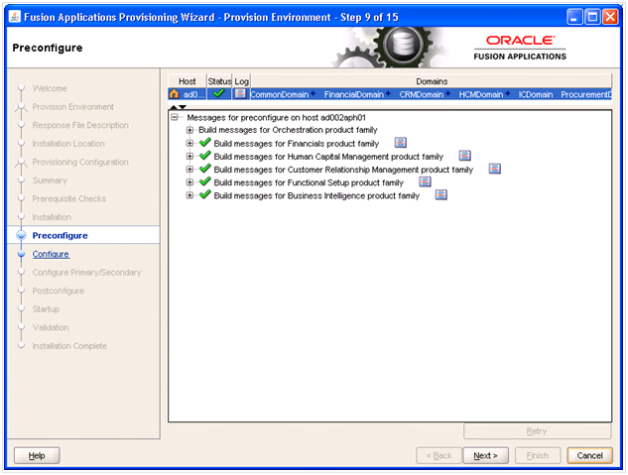Select the Configure Primary/Secondary step

coord(87,272)
